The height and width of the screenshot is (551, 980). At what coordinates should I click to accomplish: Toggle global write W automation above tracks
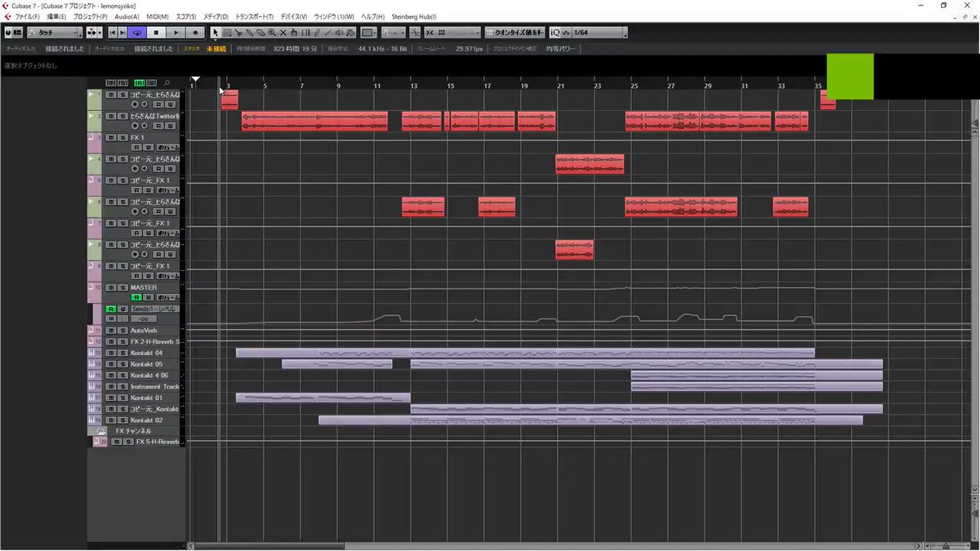pyautogui.click(x=151, y=83)
